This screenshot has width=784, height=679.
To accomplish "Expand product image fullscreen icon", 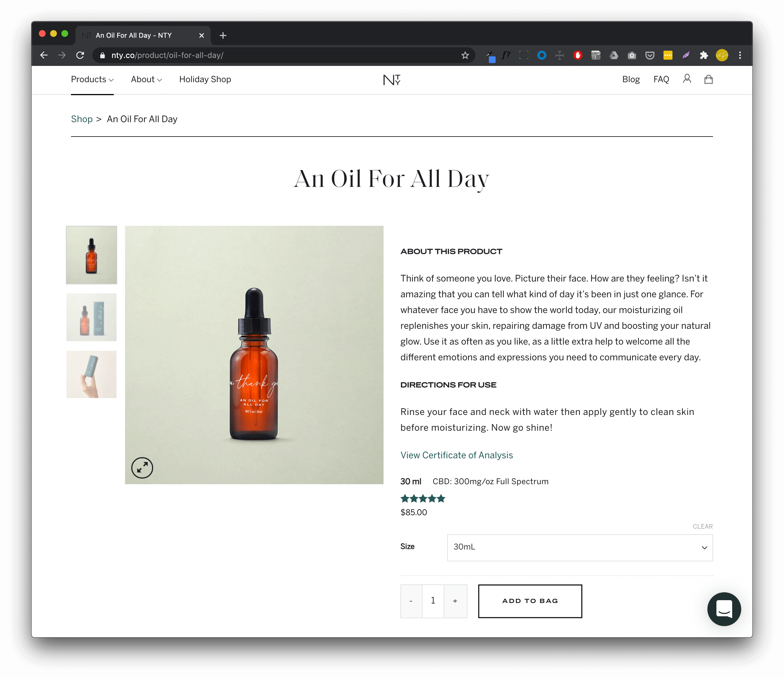I will (x=142, y=468).
